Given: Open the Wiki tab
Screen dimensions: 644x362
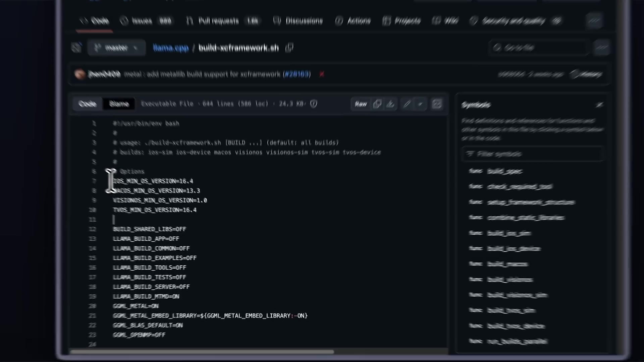Looking at the screenshot, I should (x=445, y=21).
